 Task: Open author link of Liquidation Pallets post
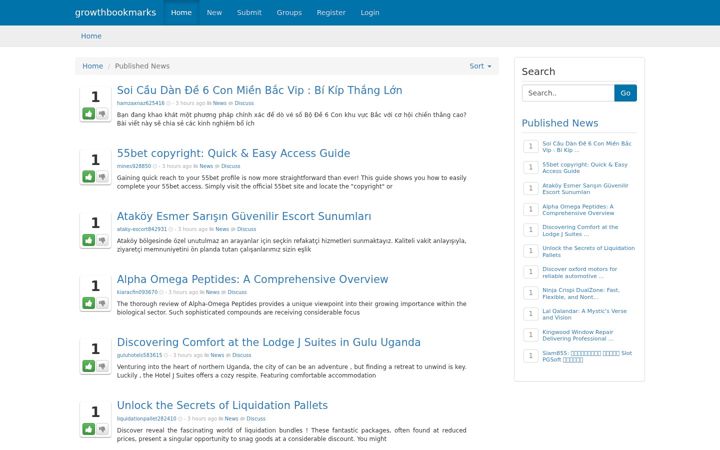[x=146, y=419]
